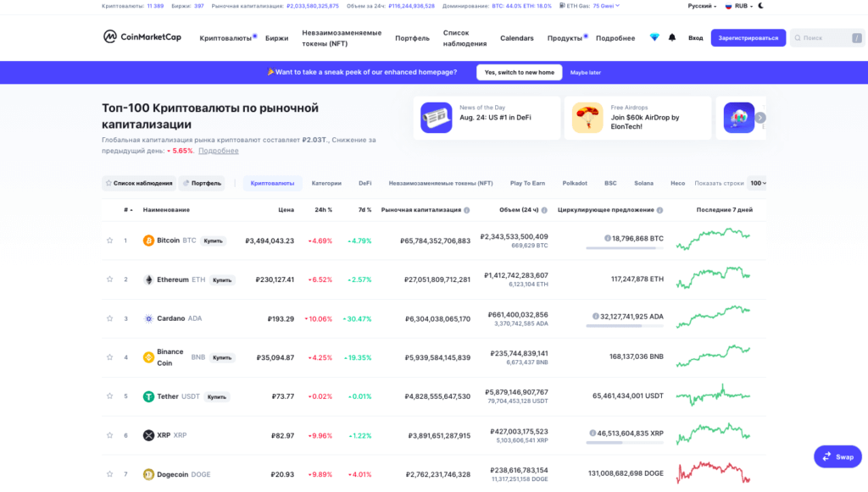Star Bitcoin to add to watchlist
The width and height of the screenshot is (868, 492).
click(109, 240)
